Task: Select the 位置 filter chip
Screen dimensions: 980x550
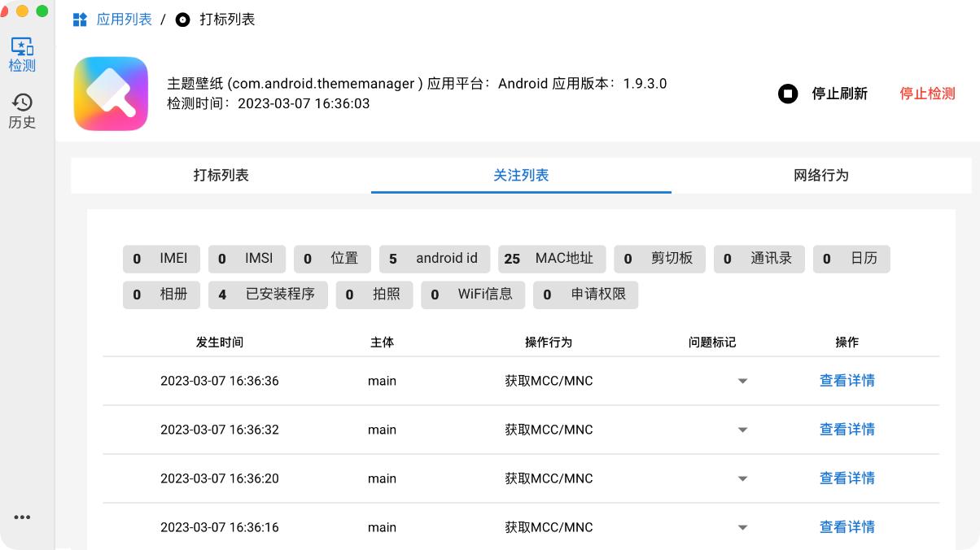Action: (332, 259)
